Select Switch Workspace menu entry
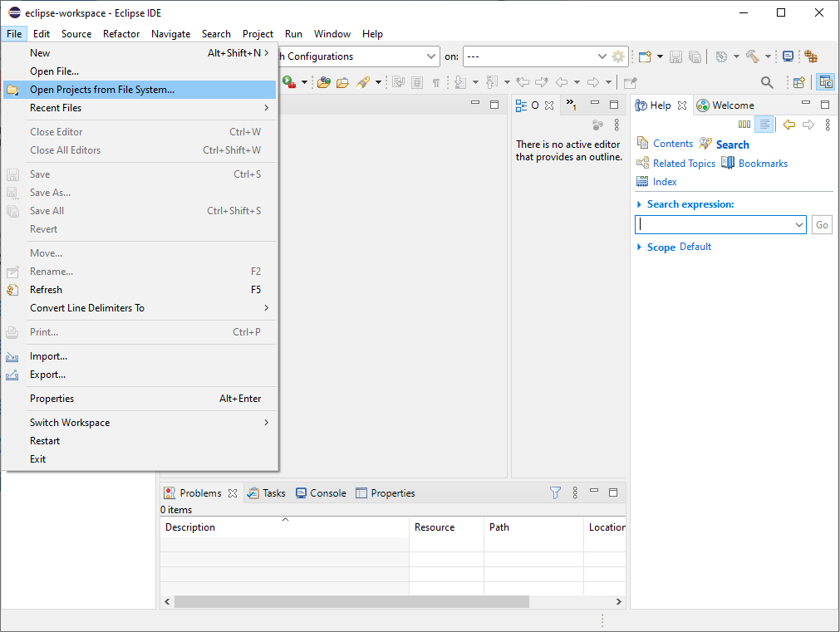 click(140, 423)
